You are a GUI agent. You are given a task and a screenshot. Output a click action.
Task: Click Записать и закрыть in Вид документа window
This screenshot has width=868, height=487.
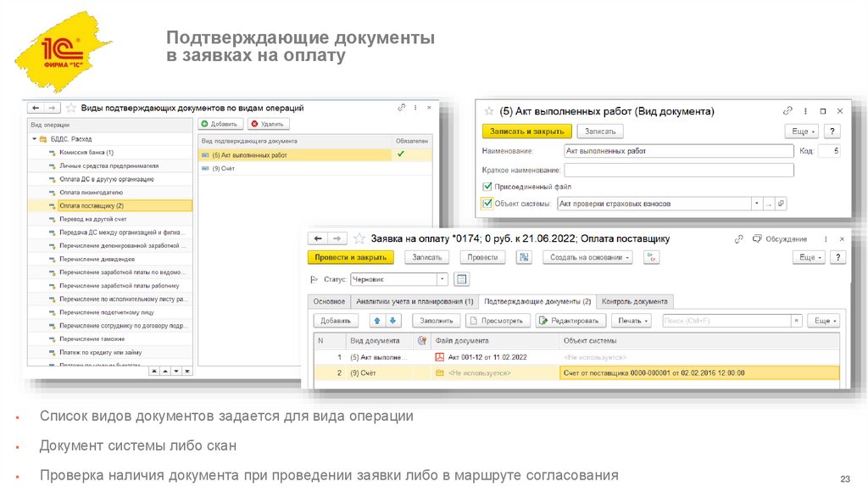coord(526,132)
